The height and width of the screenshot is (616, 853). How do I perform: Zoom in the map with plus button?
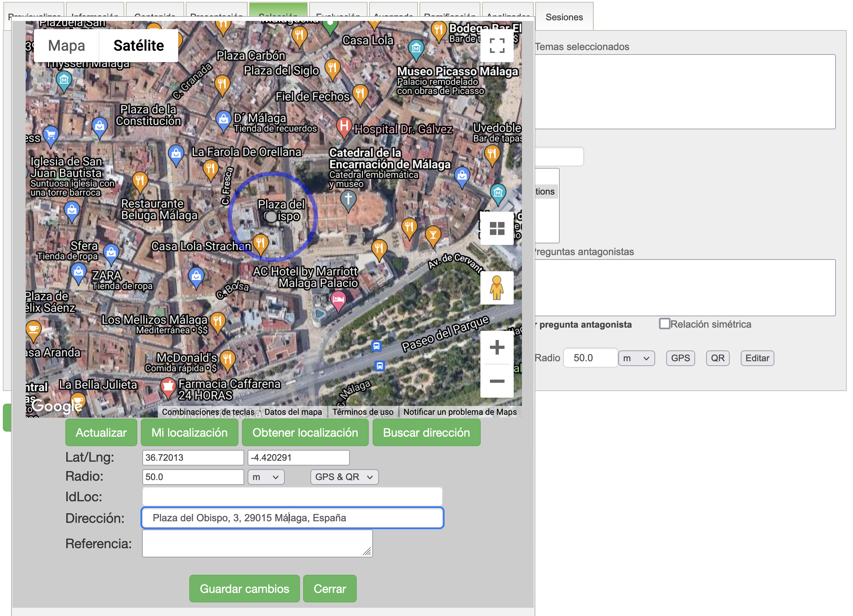coord(497,347)
